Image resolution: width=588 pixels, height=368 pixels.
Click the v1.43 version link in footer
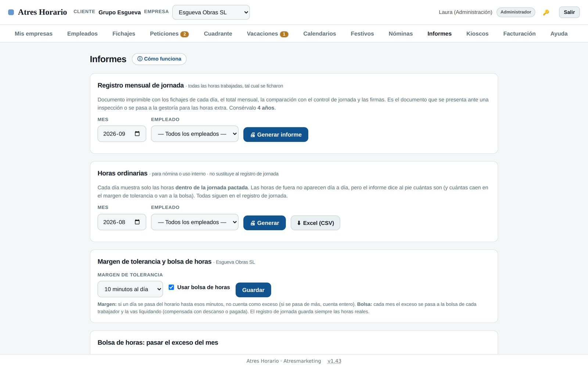[334, 361]
